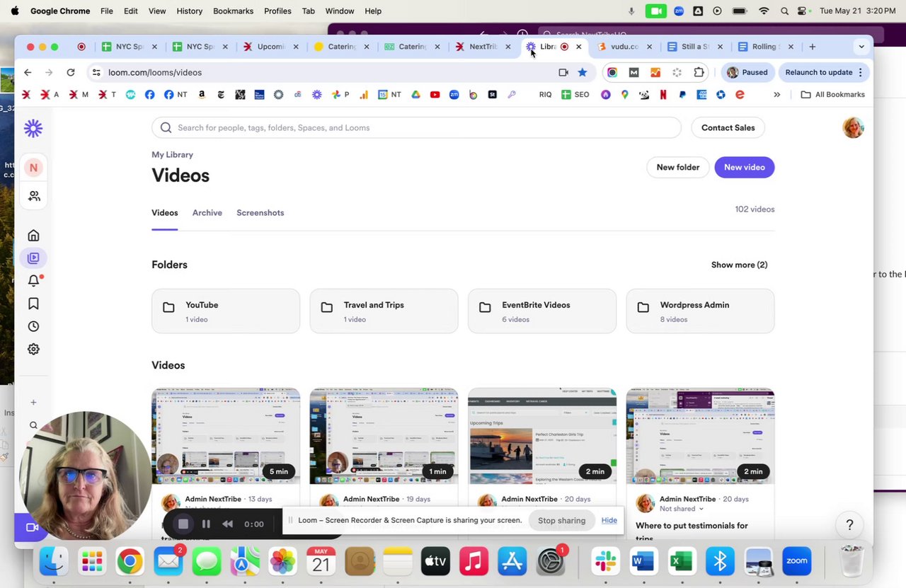
Task: Click the Chrome address bar URL
Action: tap(155, 72)
